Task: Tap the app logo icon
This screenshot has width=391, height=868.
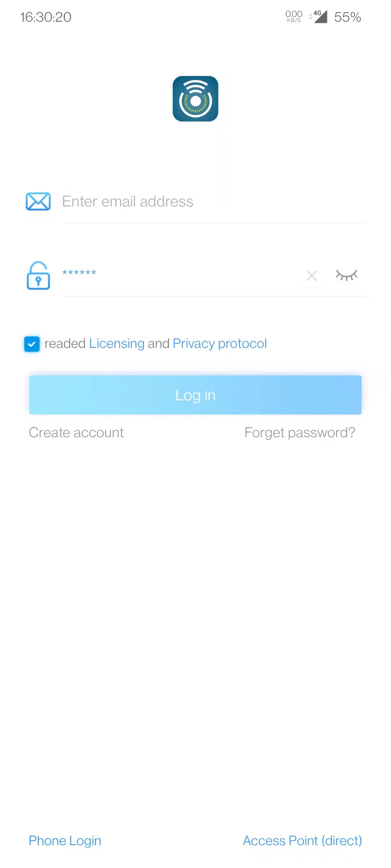Action: [x=195, y=99]
